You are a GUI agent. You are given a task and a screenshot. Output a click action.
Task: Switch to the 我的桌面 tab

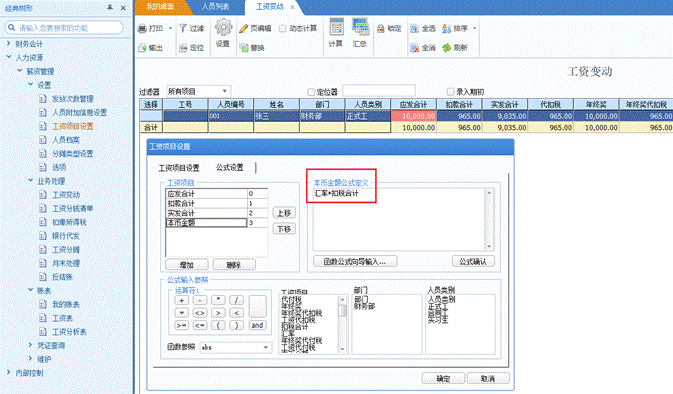(160, 7)
